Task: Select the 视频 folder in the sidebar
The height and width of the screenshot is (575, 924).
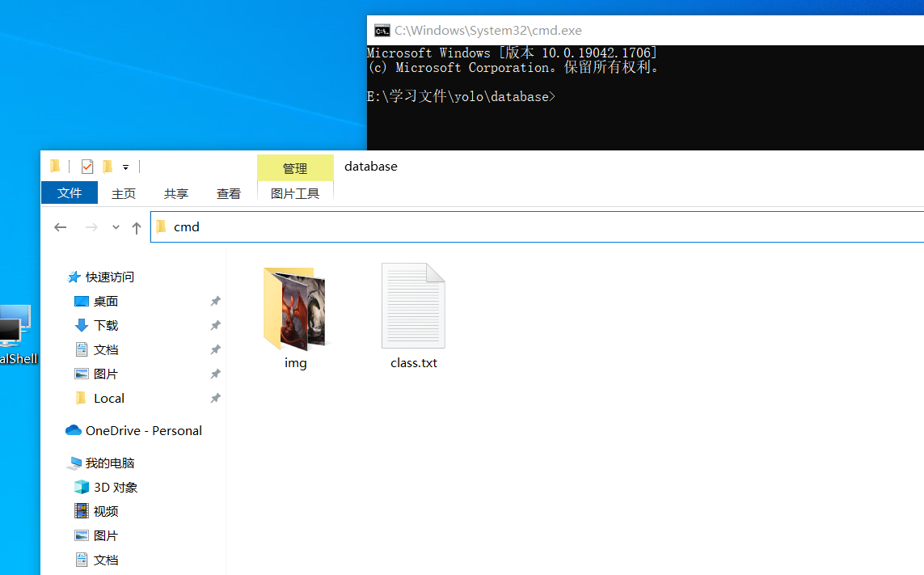Action: [x=103, y=511]
